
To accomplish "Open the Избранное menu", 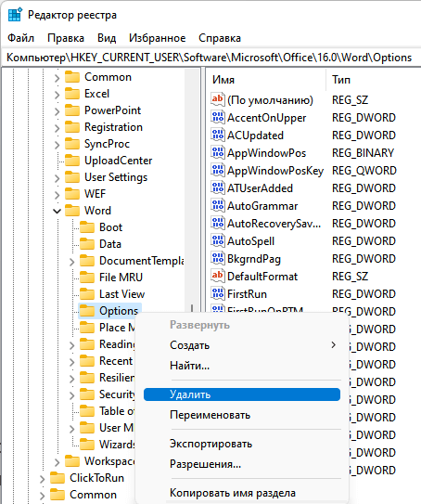I will click(x=158, y=38).
